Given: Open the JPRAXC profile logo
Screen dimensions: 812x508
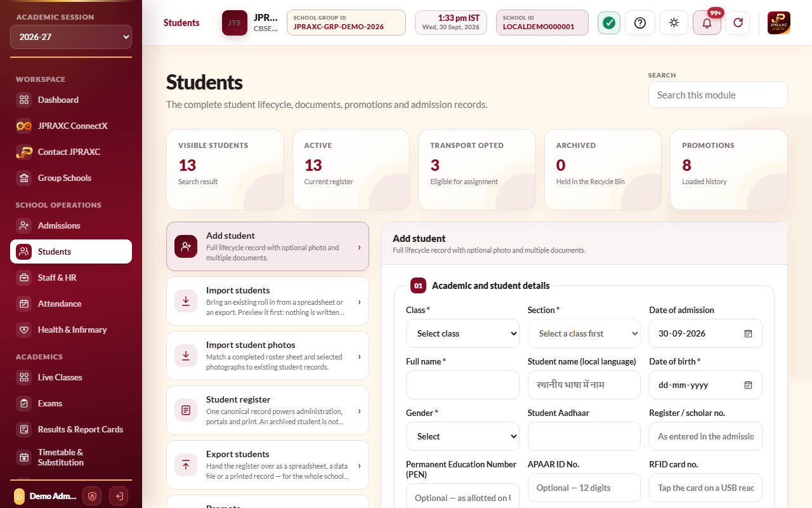Looking at the screenshot, I should [779, 23].
